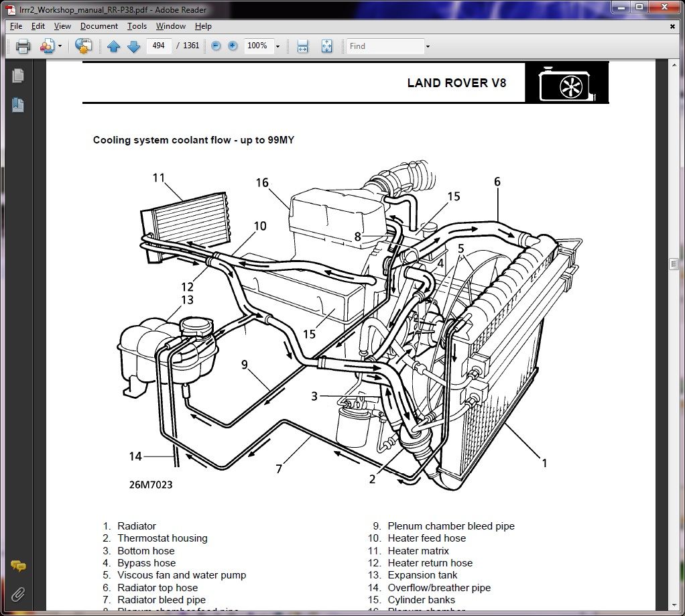This screenshot has height=616, width=685.
Task: Print the document with the printer icon
Action: click(x=23, y=46)
